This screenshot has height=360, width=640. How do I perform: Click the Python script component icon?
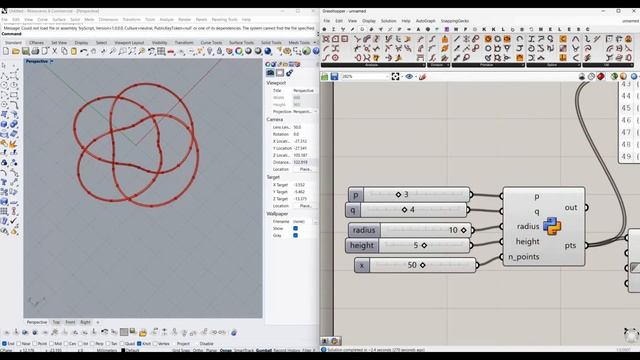point(552,226)
